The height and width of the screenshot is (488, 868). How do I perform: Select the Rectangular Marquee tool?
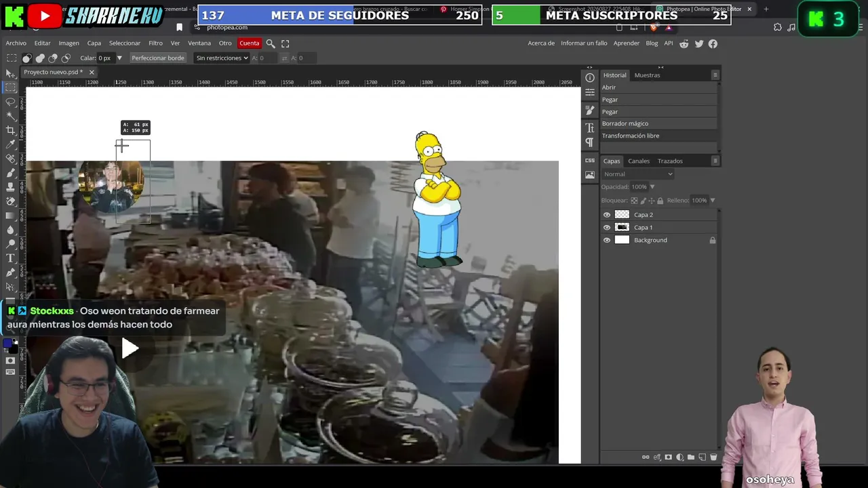pos(11,87)
